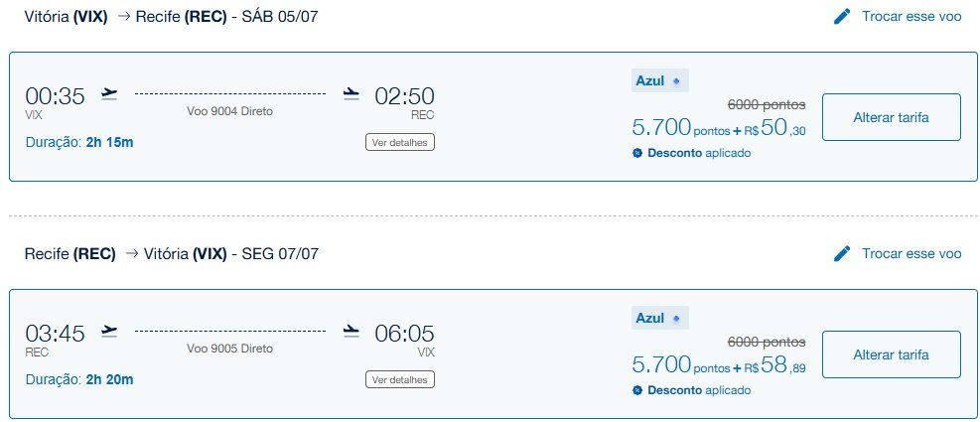Click the Trocar esse voo link for SÁB 05/07
Image resolution: width=980 pixels, height=422 pixels.
pyautogui.click(x=911, y=17)
